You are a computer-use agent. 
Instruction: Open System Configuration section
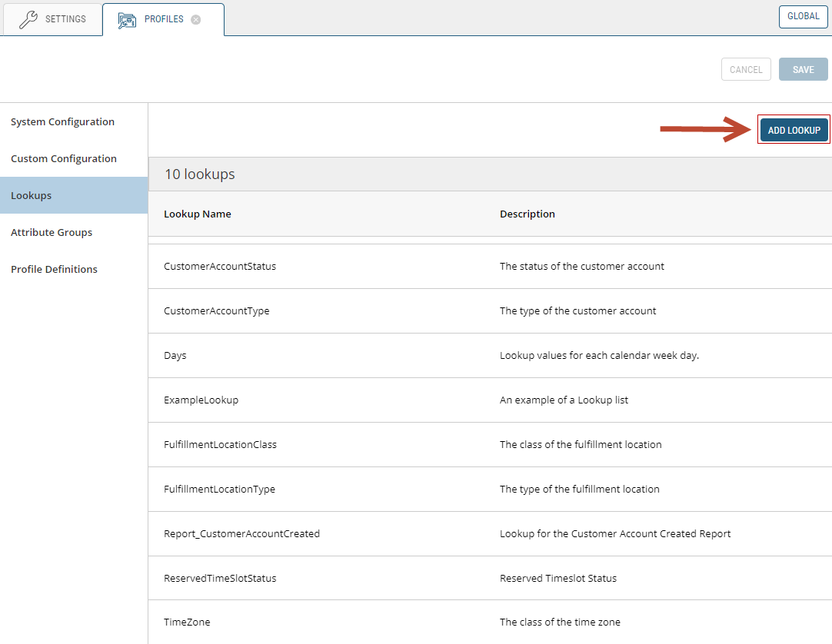pos(62,121)
